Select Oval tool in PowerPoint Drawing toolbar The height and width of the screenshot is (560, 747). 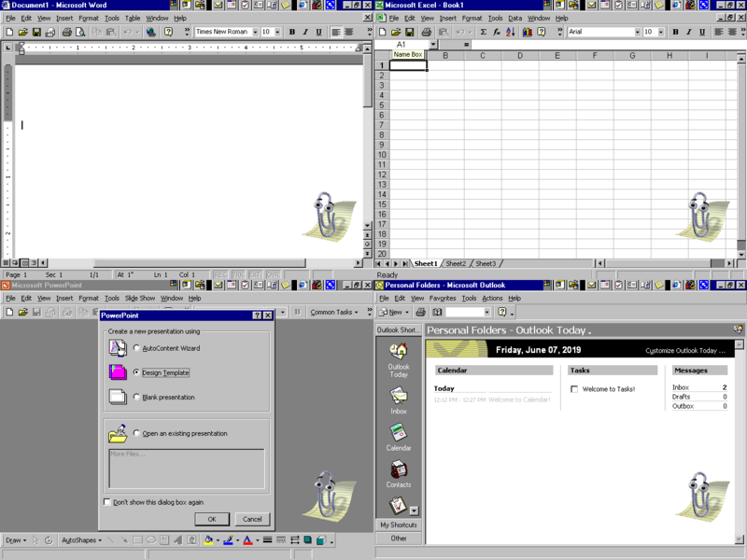click(150, 540)
